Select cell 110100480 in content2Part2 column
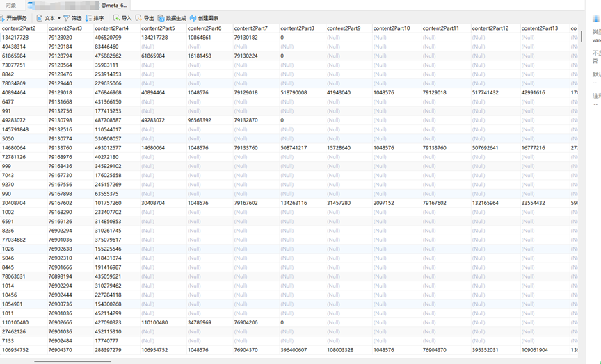 [16, 322]
